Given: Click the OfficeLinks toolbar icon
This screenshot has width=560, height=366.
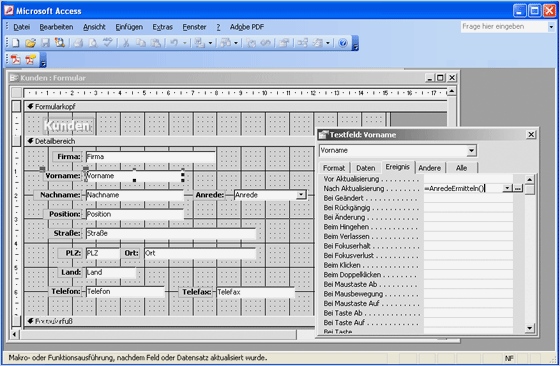Looking at the screenshot, I should tap(200, 43).
